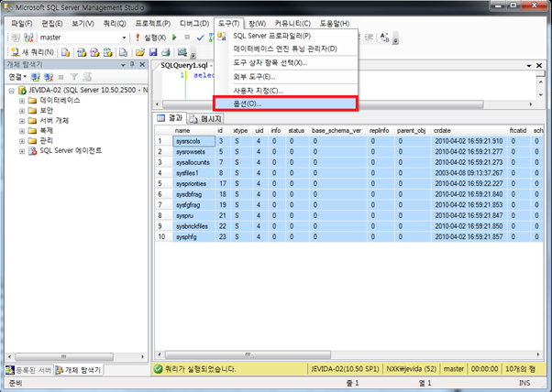
Task: Click the SQL Server Compact Query icon
Action: pos(123,52)
